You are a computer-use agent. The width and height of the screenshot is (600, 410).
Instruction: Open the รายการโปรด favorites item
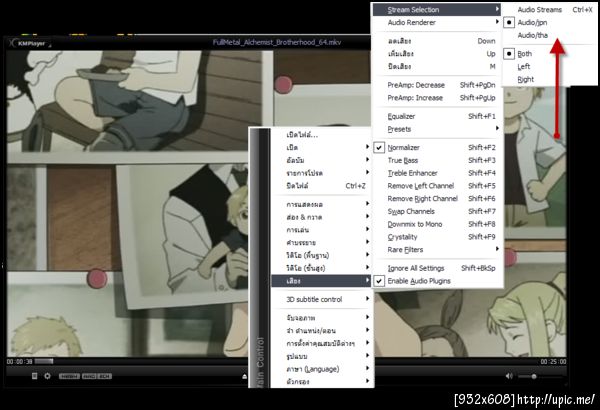click(321, 173)
